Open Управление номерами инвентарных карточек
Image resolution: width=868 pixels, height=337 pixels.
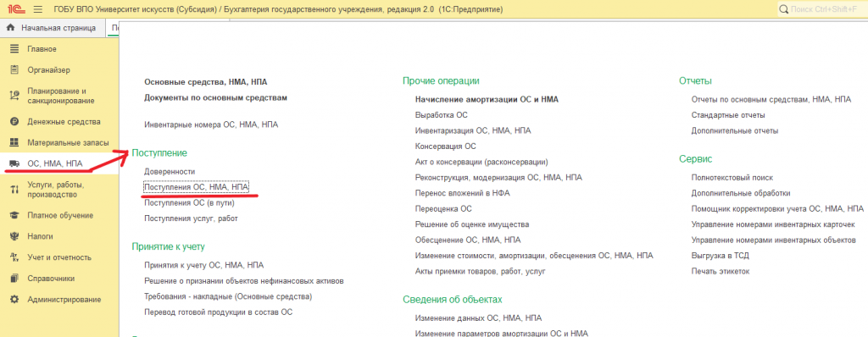click(x=773, y=224)
